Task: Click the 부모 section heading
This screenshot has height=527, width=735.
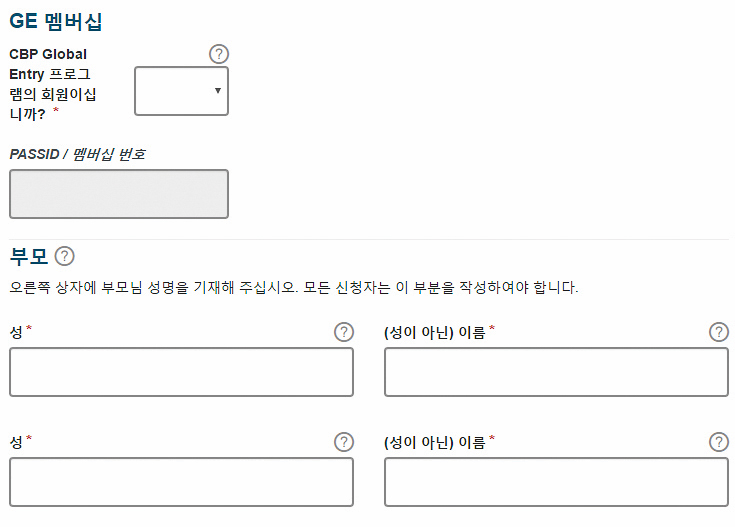Action: tap(29, 256)
